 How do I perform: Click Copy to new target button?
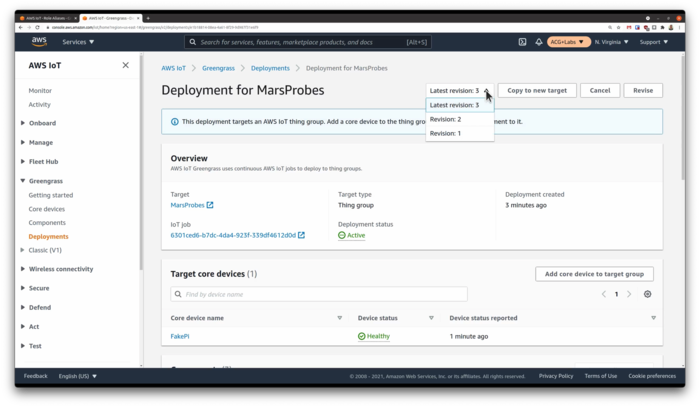tap(537, 91)
